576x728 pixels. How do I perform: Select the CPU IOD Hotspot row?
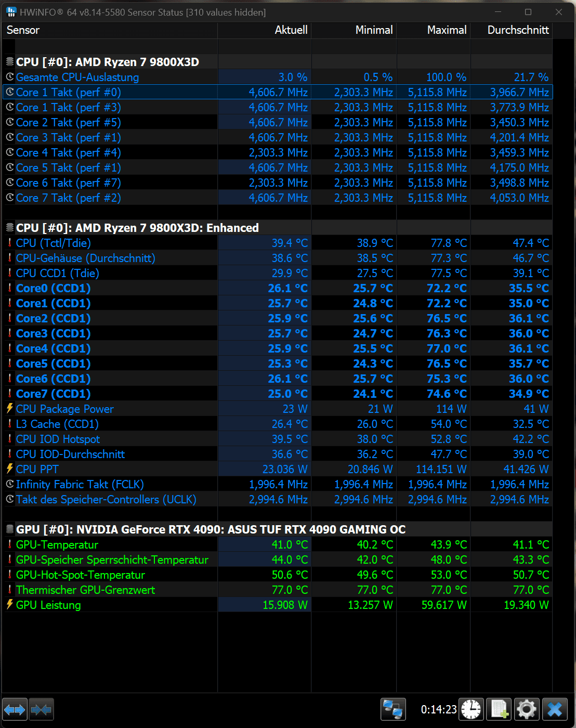tap(278, 439)
